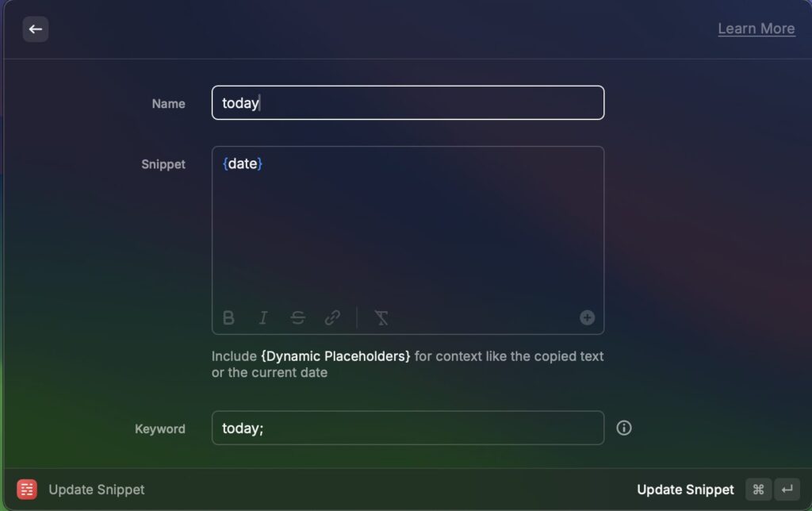This screenshot has width=812, height=511.
Task: Click the red Snippets icon in the footer
Action: (27, 490)
